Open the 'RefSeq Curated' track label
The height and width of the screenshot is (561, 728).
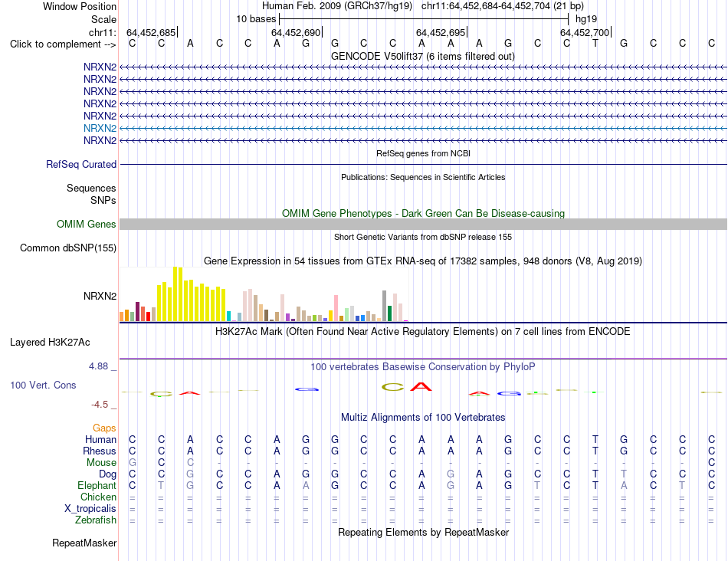(x=81, y=165)
